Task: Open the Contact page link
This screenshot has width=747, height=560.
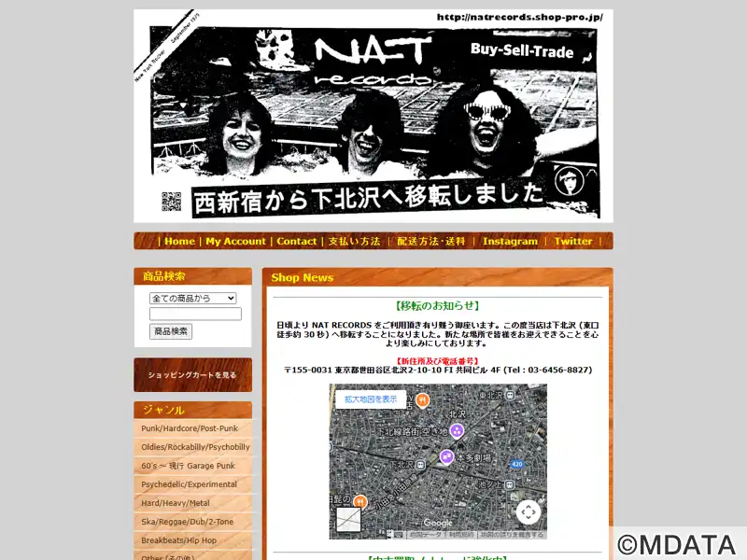Action: point(297,241)
